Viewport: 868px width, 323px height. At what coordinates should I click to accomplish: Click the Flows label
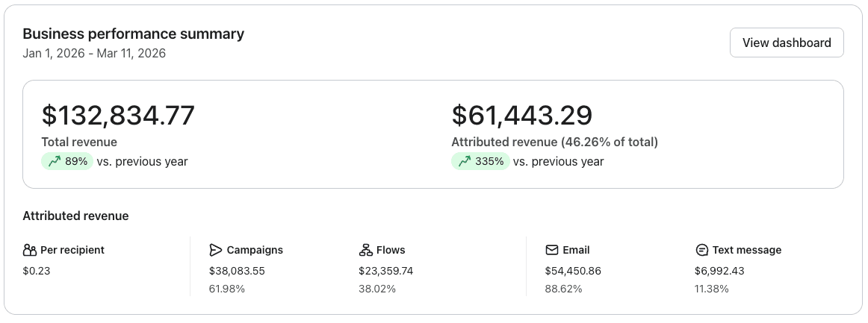point(391,250)
